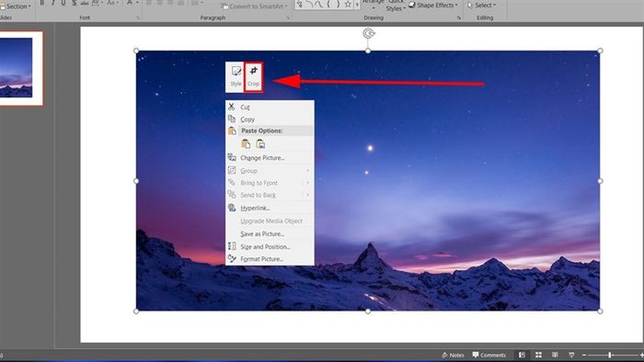Viewport: 644px width, 362px height.
Task: Click the rotation handle above the picture
Action: 368,34
